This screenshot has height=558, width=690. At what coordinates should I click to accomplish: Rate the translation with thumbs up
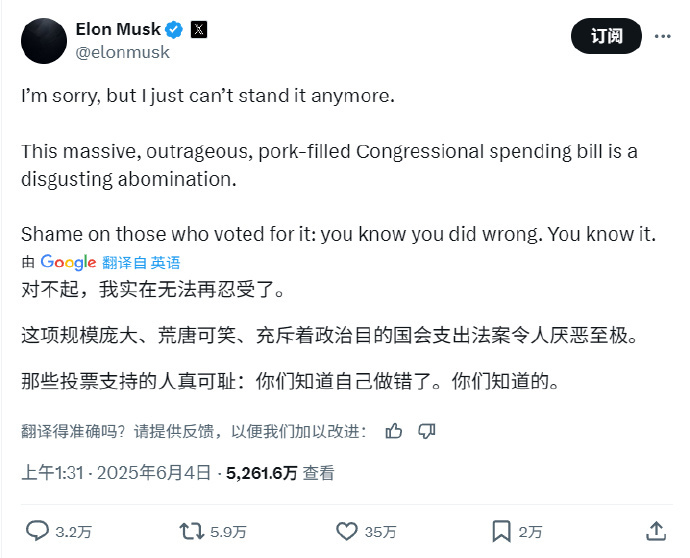tap(393, 431)
